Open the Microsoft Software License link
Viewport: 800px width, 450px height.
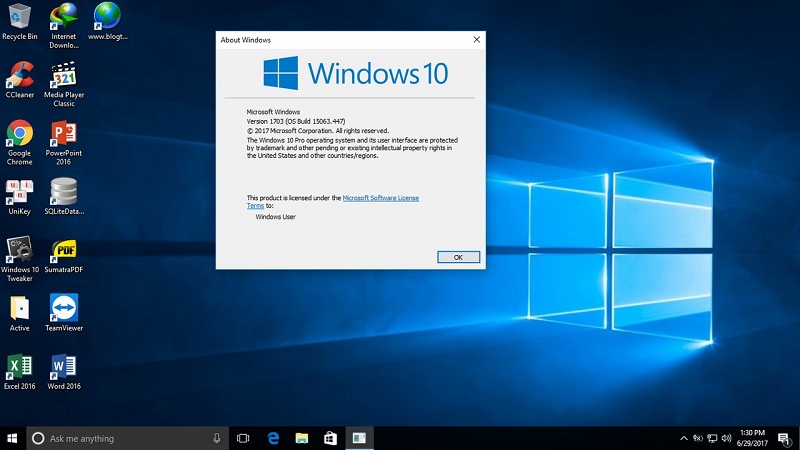tap(381, 198)
